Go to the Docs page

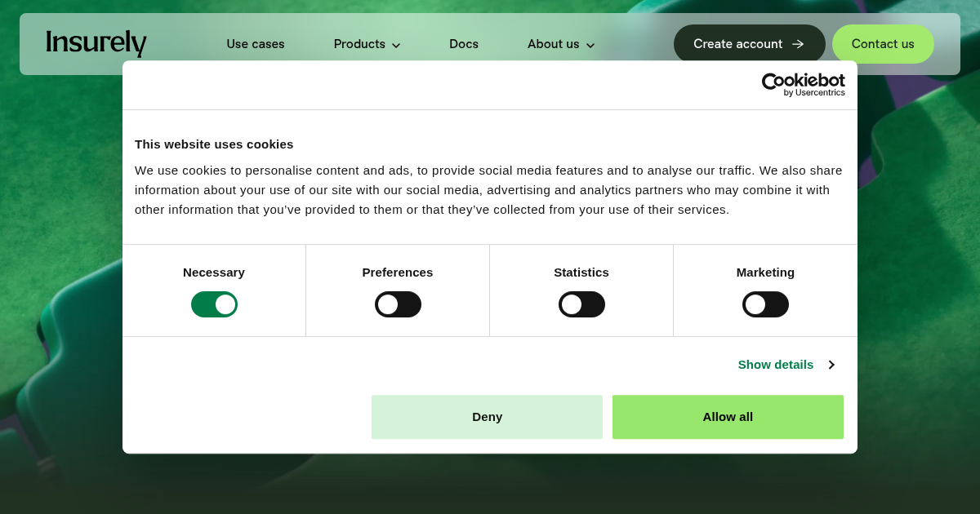pyautogui.click(x=464, y=44)
